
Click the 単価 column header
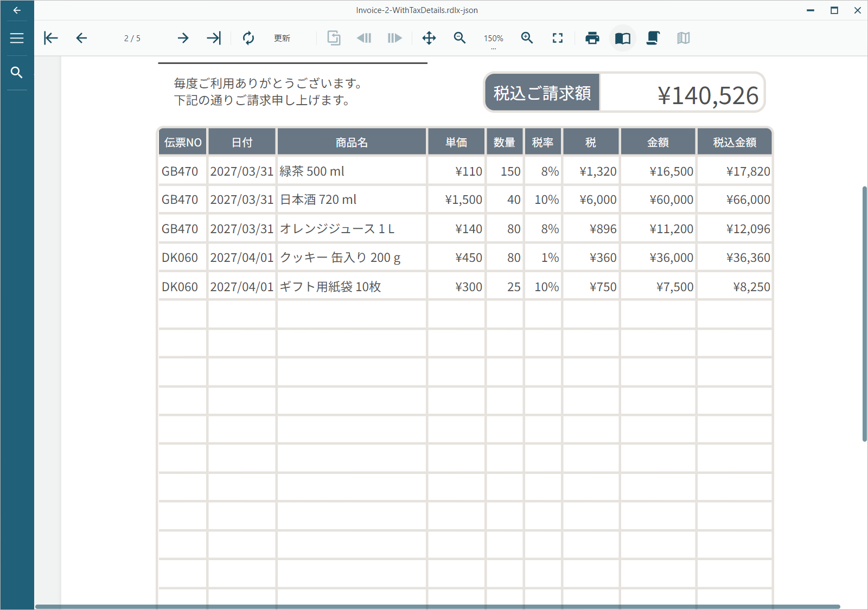coord(456,142)
